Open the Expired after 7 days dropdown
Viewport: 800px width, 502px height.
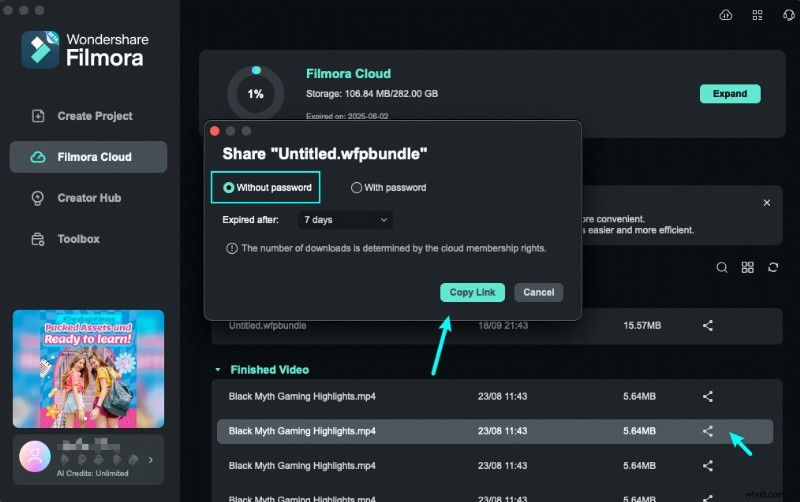(345, 219)
